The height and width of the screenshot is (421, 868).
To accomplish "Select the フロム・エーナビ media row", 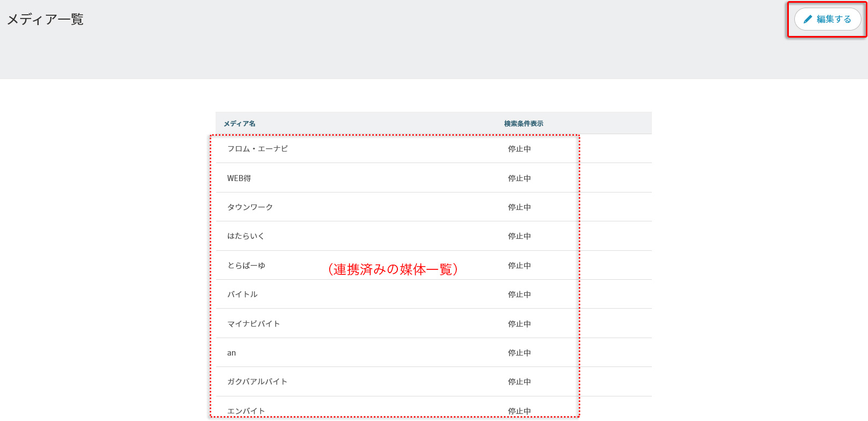I will 258,149.
